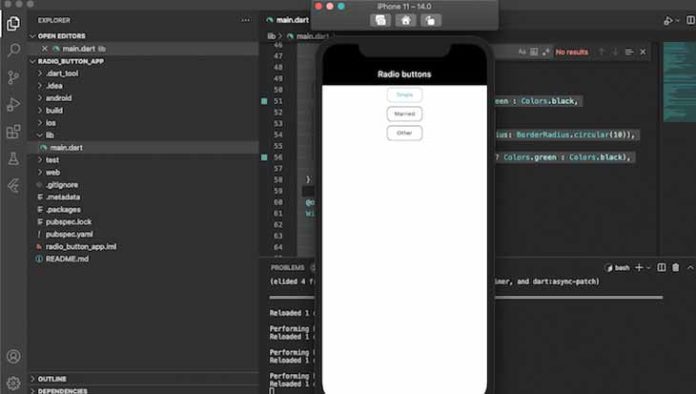Collapse the lib folder
696x394 pixels.
tap(143, 135)
